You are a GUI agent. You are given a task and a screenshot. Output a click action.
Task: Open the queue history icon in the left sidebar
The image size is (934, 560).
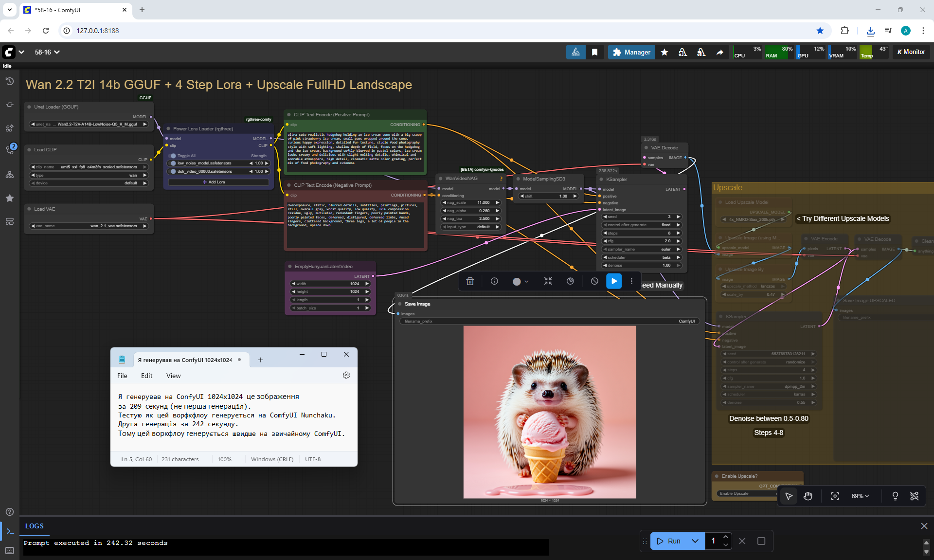(x=9, y=81)
